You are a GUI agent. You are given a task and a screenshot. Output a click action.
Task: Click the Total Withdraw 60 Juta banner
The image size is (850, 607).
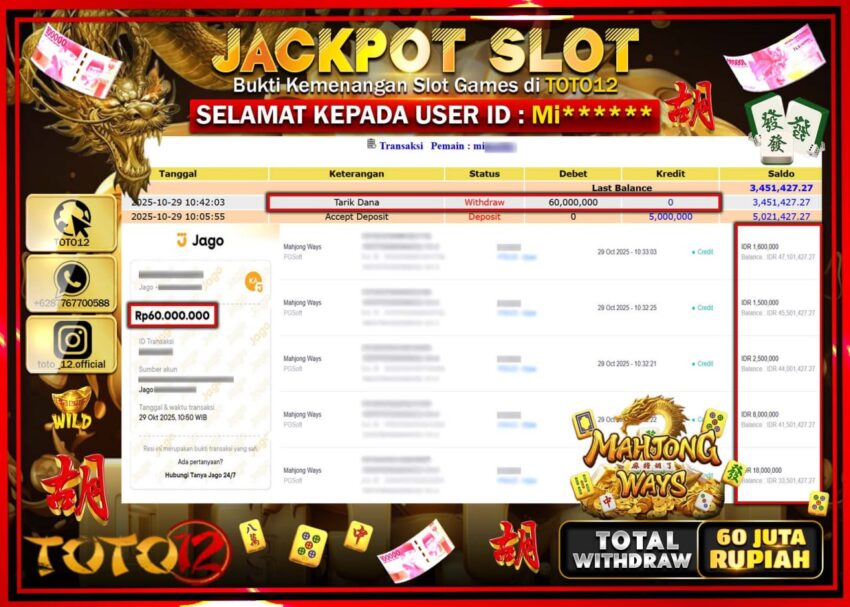pyautogui.click(x=691, y=550)
